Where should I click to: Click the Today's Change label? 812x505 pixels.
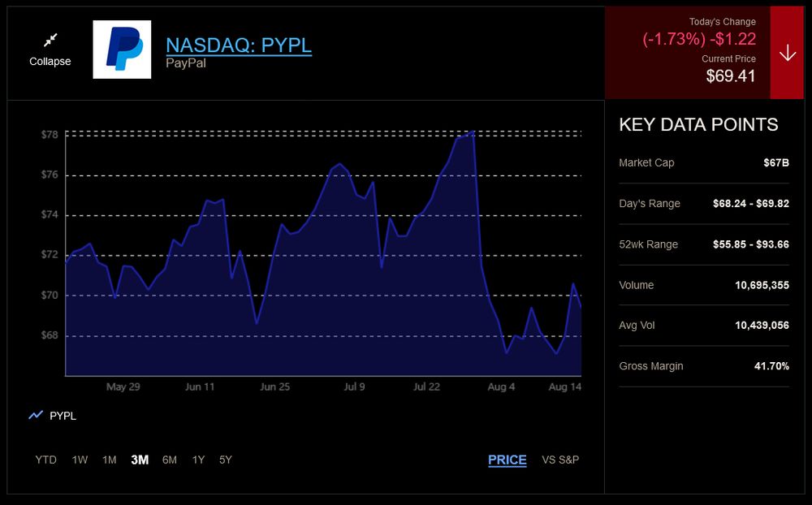click(x=722, y=22)
